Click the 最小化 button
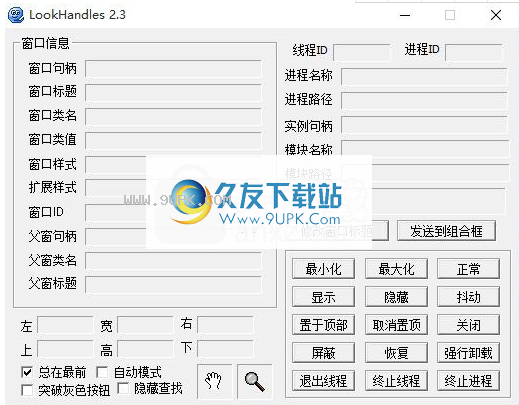 323,269
